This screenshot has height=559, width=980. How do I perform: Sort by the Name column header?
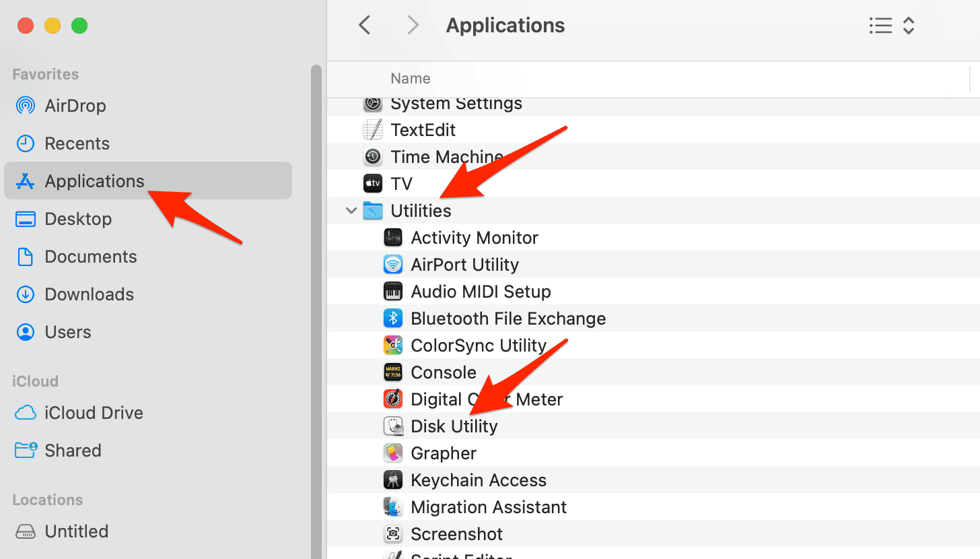[x=410, y=79]
